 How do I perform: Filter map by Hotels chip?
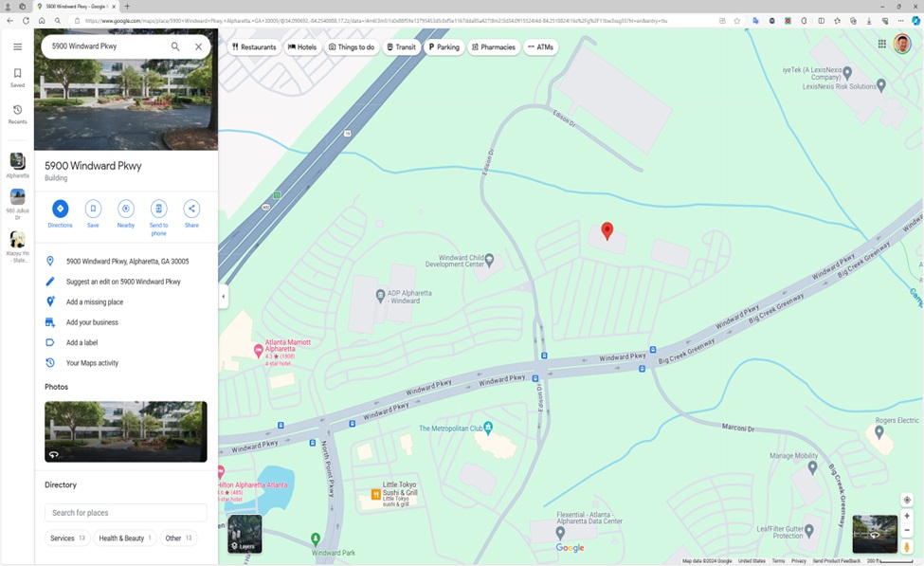(x=302, y=47)
